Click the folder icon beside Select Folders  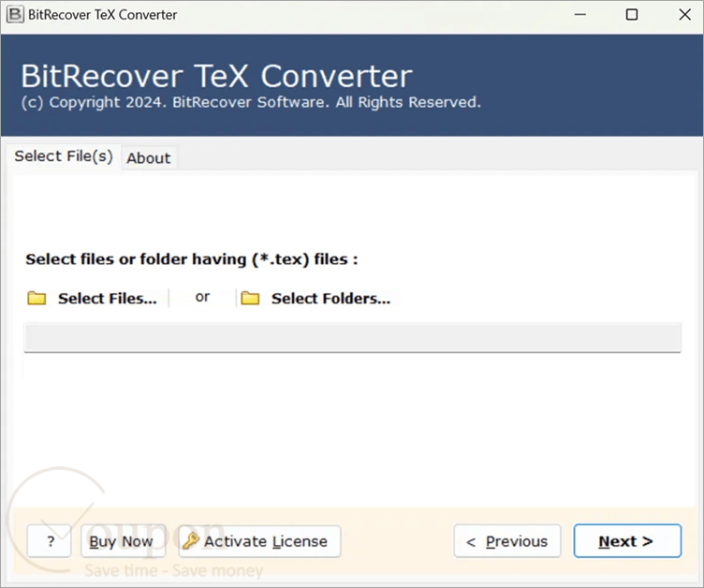(x=250, y=298)
